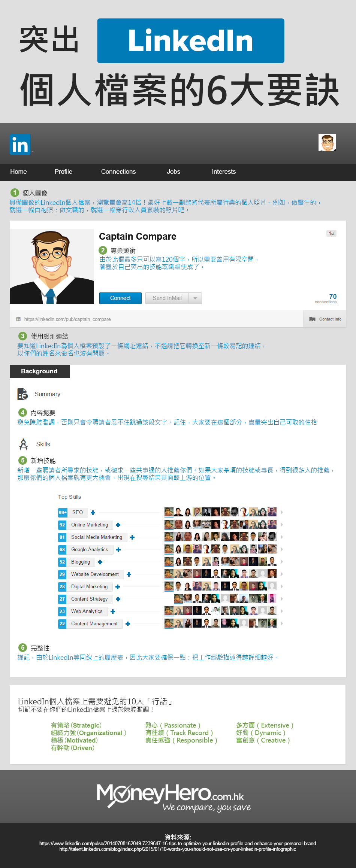
Task: Click the 99+ endorsement count for SEO
Action: 63,512
